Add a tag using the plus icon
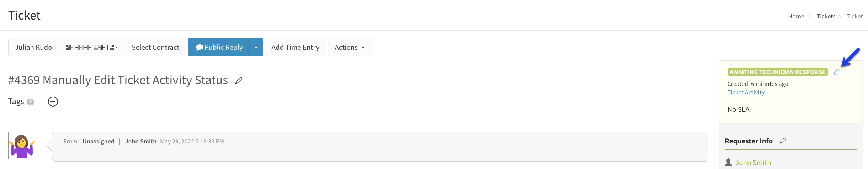 point(53,102)
